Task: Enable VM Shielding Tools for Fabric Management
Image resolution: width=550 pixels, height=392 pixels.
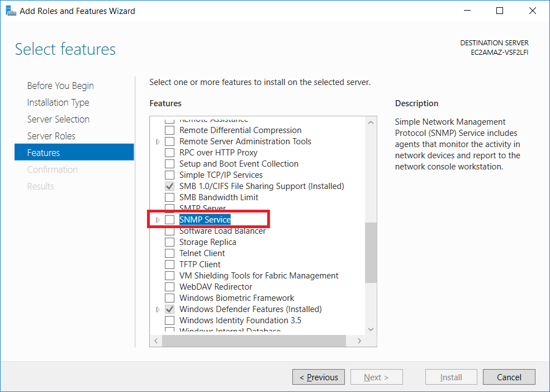Action: pos(169,276)
